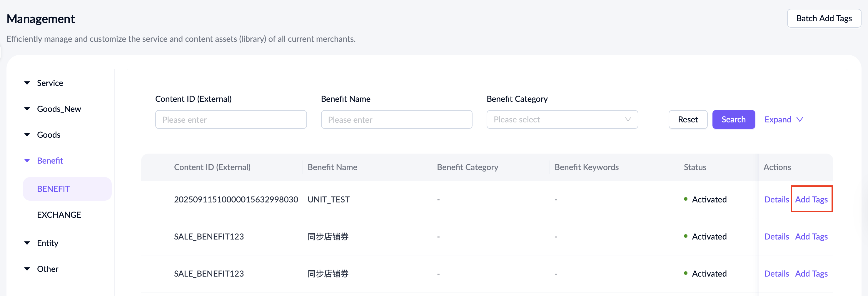Open the EXCHANGE submenu item
The height and width of the screenshot is (296, 868).
pos(59,215)
